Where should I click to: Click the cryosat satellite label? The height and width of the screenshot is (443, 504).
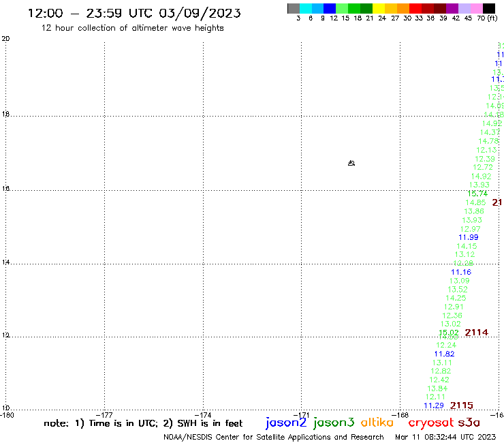(x=430, y=423)
